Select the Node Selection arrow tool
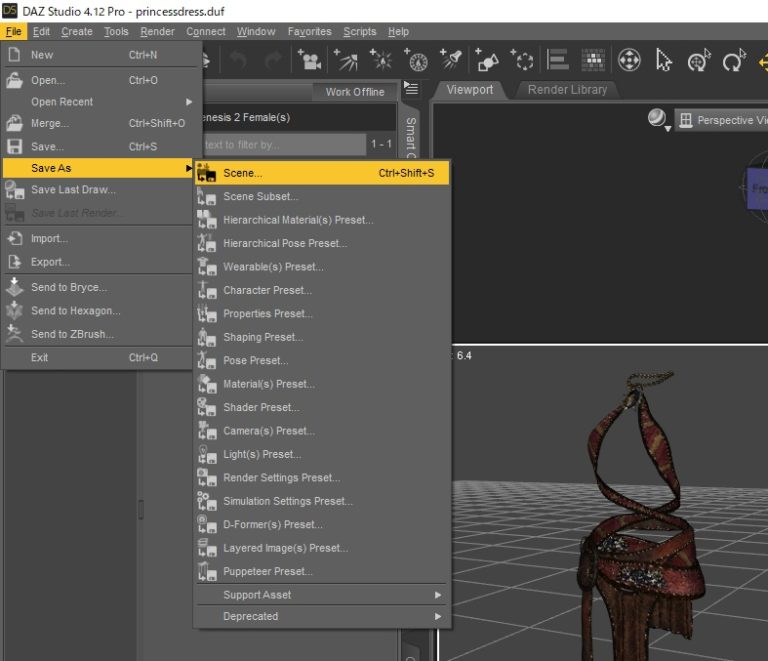This screenshot has height=661, width=768. point(664,61)
